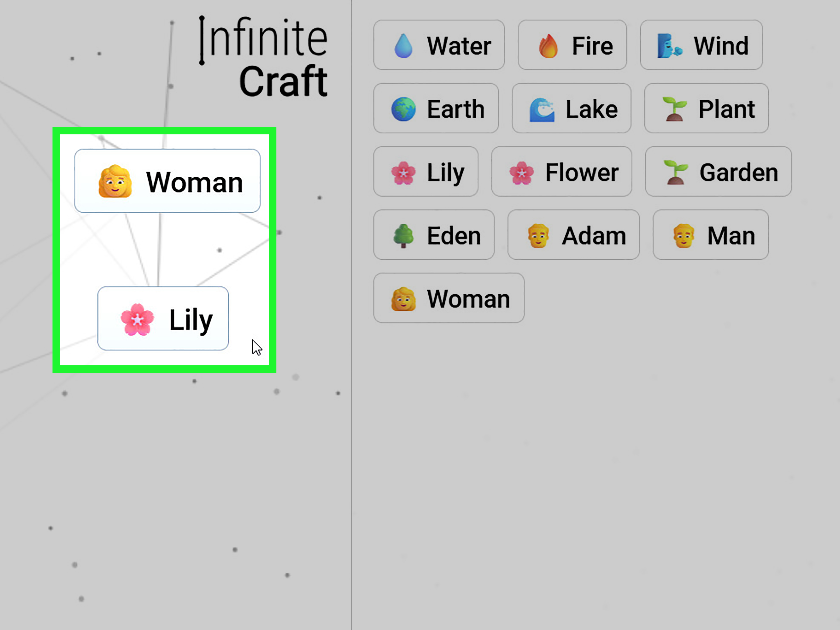Click the Infinite Craft logo
840x630 pixels.
pos(263,57)
